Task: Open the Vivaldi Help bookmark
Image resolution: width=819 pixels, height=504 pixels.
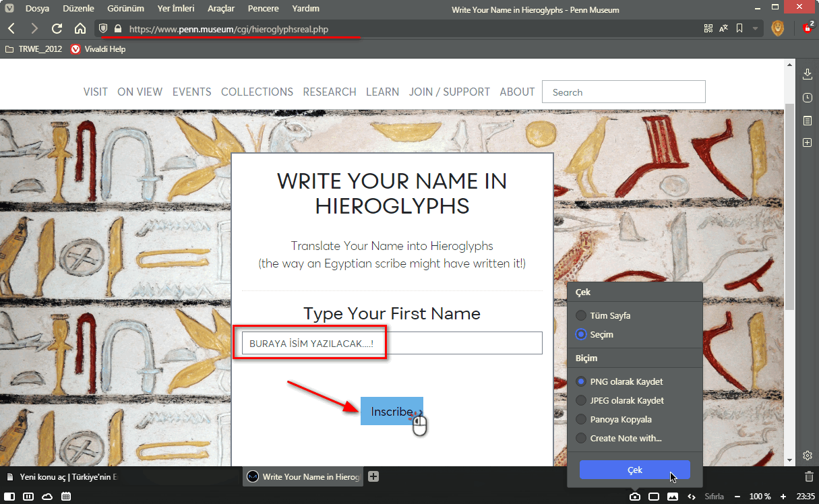Action: point(98,49)
